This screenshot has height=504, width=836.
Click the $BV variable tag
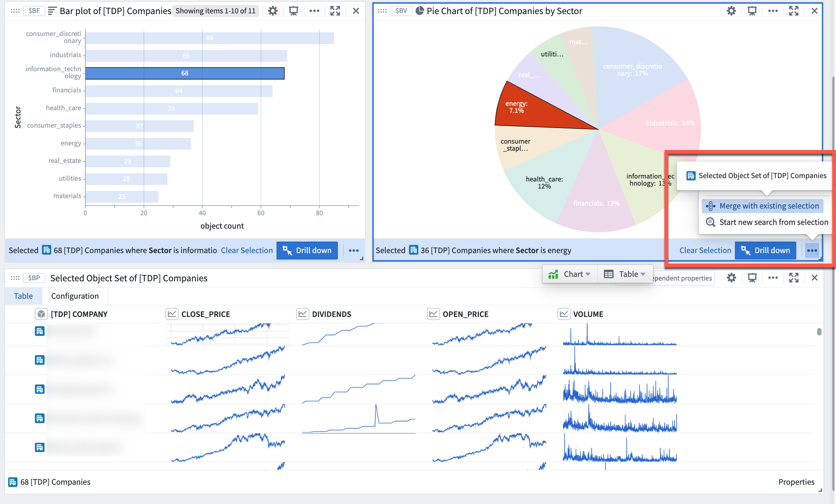click(x=401, y=11)
